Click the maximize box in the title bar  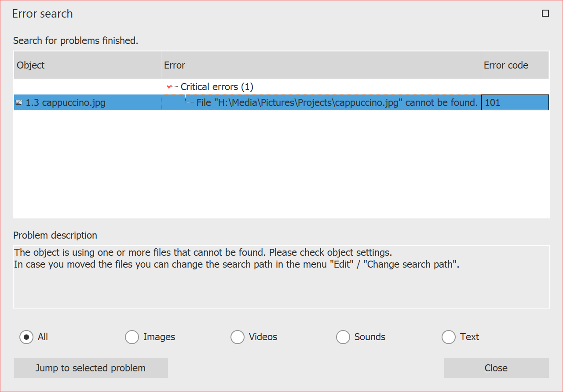tap(545, 13)
